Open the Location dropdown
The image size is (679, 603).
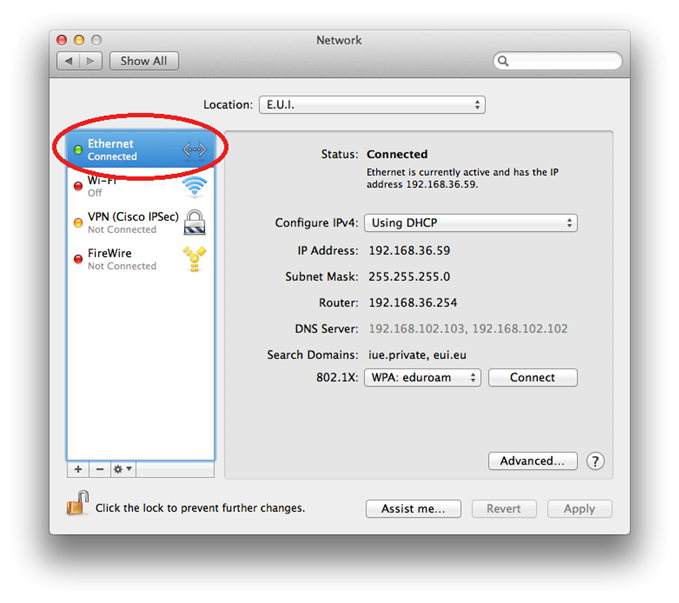click(371, 105)
